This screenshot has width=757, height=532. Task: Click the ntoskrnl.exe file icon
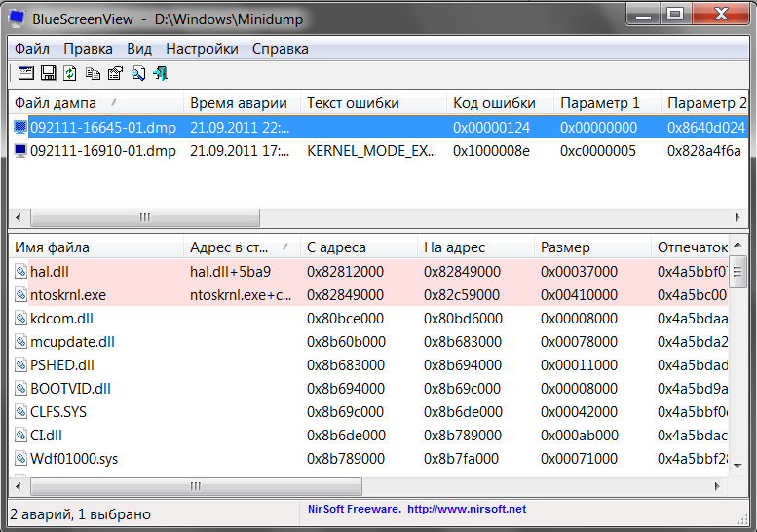pos(20,295)
